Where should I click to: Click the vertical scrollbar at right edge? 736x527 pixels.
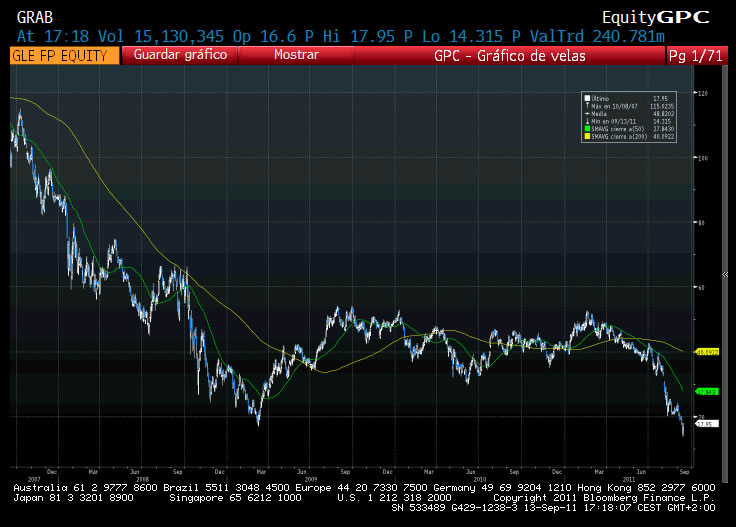pyautogui.click(x=725, y=275)
